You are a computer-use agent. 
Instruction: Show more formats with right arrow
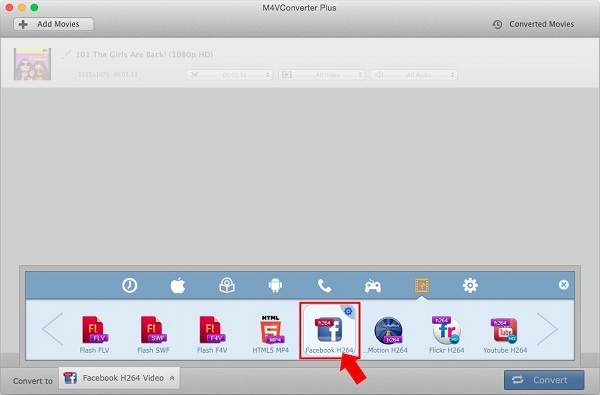click(x=548, y=329)
